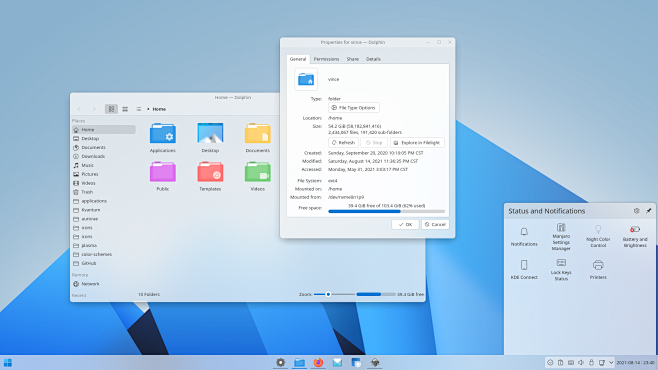Screen dimensions: 658x370
Task: Click the File Type Options button
Action: click(x=354, y=108)
